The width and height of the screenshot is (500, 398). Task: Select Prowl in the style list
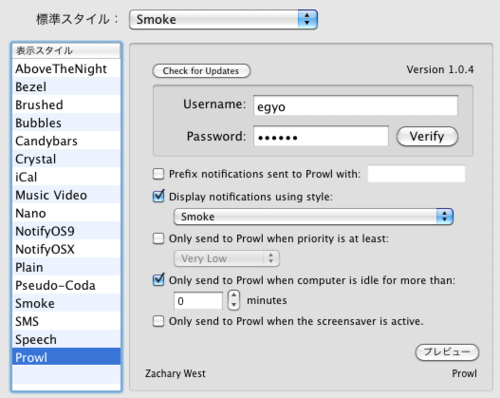click(66, 357)
